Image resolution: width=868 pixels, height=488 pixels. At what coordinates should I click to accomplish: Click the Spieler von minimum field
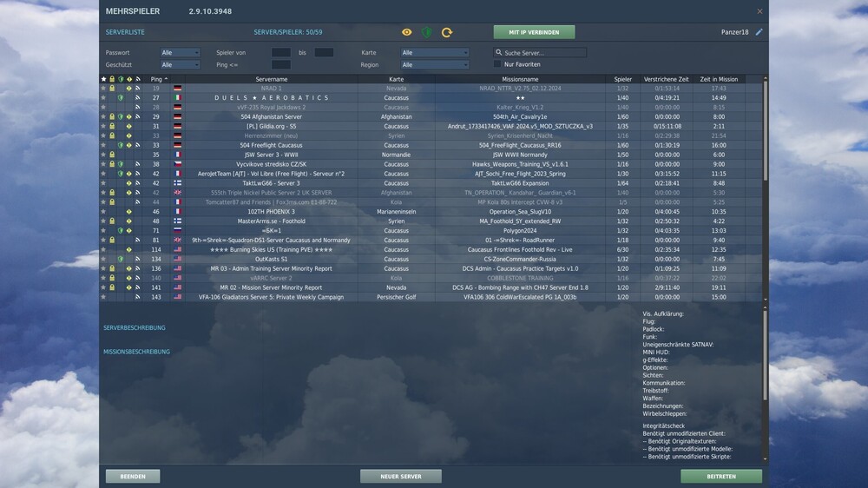(x=281, y=53)
